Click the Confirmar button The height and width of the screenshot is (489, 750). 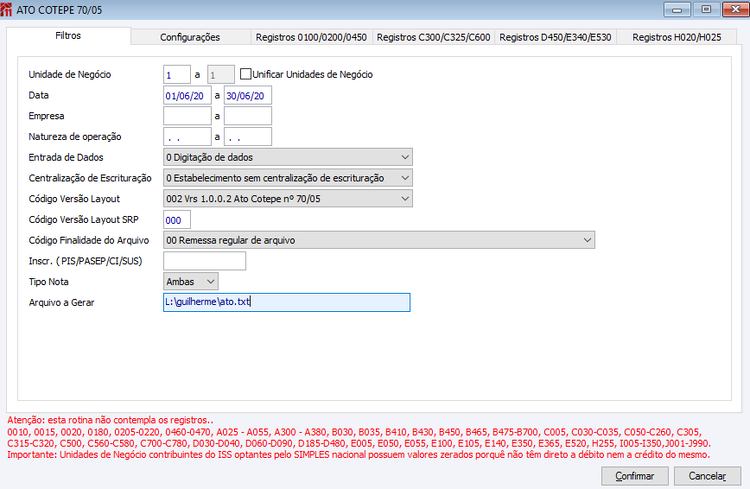click(x=635, y=476)
